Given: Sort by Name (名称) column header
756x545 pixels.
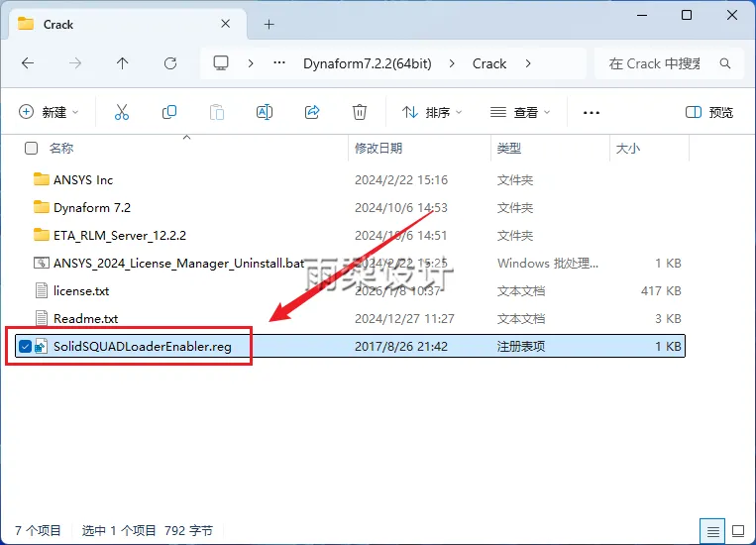Looking at the screenshot, I should [61, 148].
